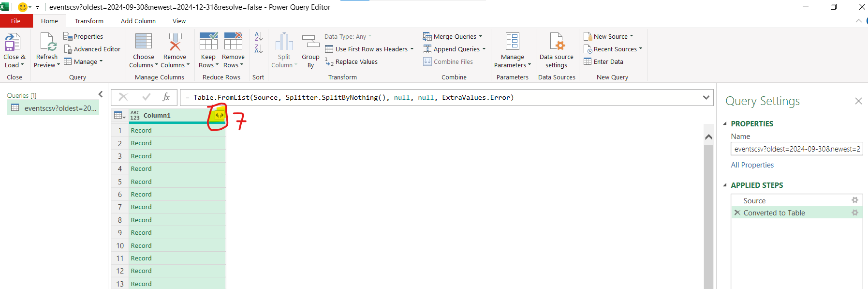Open query Properties
Viewport: 868px width, 289px height.
click(83, 36)
